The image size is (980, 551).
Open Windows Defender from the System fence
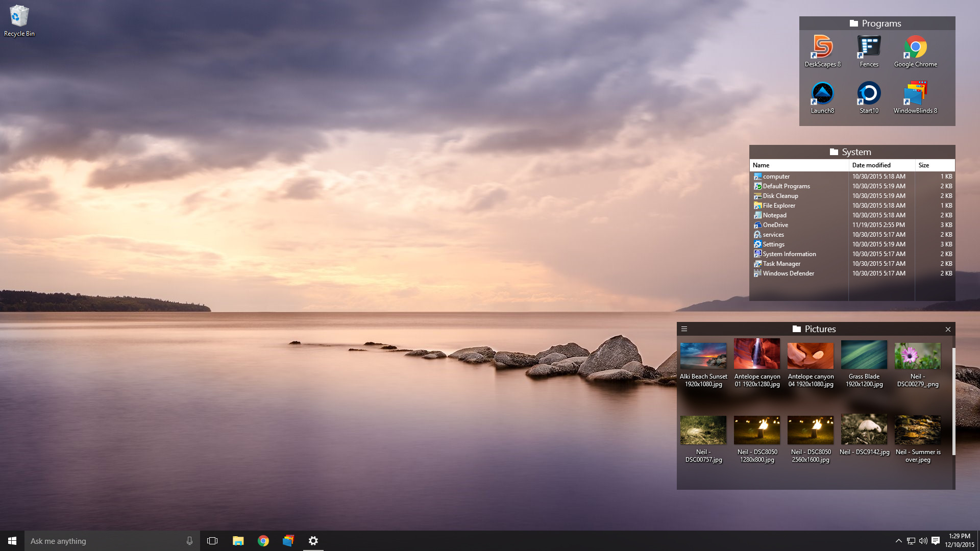[x=788, y=273]
